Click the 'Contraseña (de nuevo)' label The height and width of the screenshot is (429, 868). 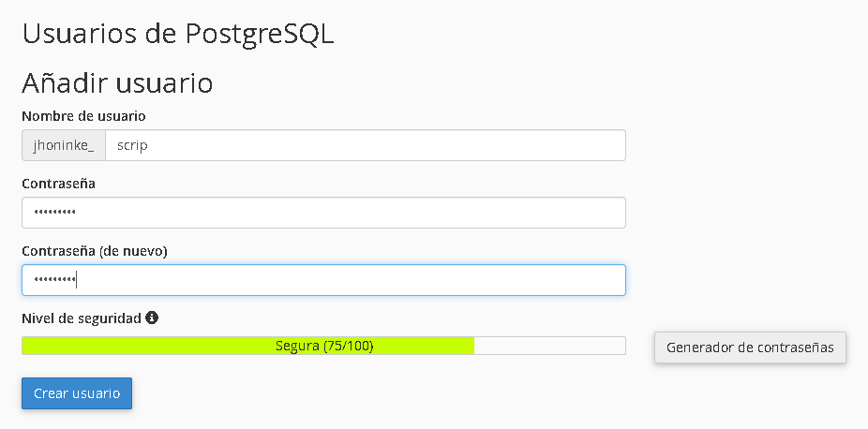pos(95,252)
